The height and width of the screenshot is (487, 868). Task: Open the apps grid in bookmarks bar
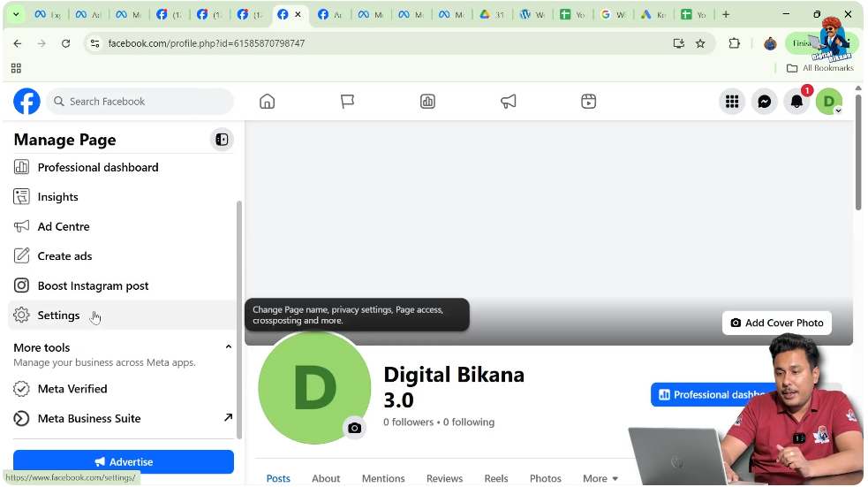point(16,68)
